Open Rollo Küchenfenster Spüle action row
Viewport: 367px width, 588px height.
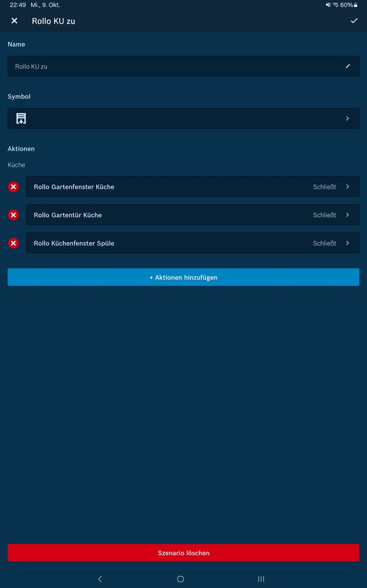193,243
